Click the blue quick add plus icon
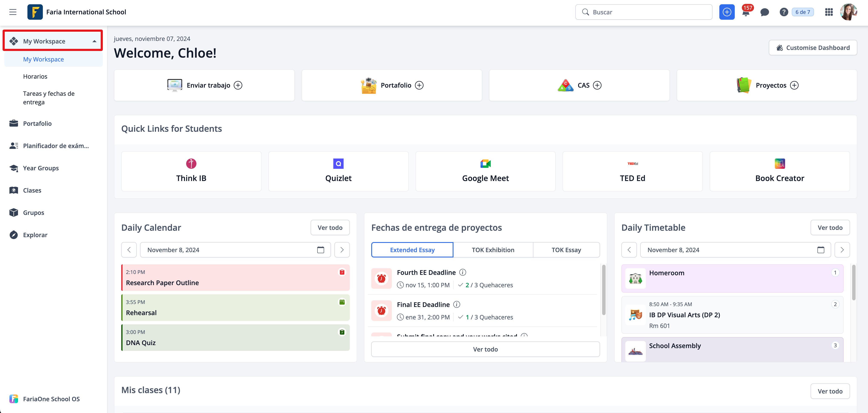The height and width of the screenshot is (413, 868). [x=727, y=12]
